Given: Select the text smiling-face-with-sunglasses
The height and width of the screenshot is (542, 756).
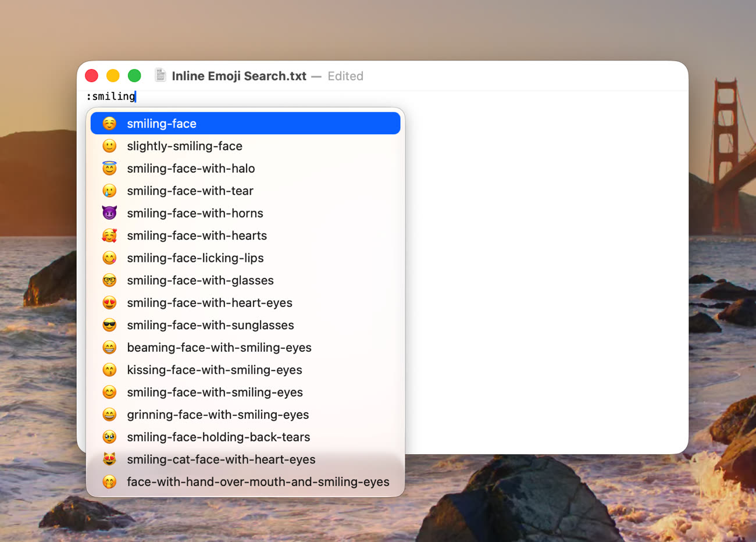Looking at the screenshot, I should (x=211, y=325).
